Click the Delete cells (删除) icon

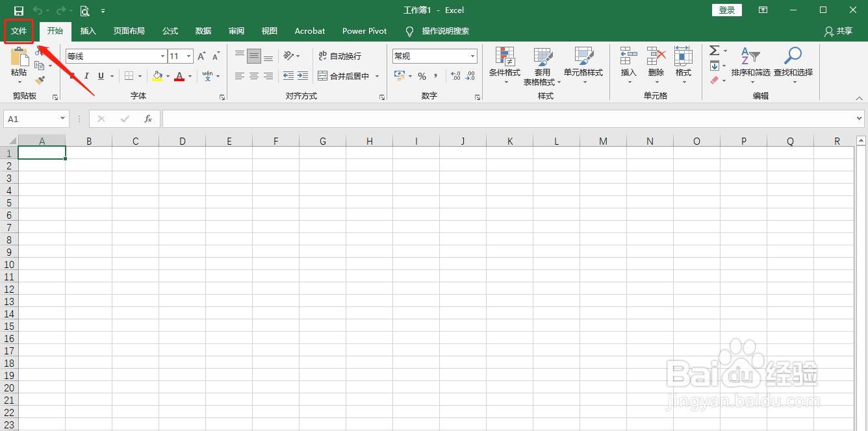(x=656, y=56)
